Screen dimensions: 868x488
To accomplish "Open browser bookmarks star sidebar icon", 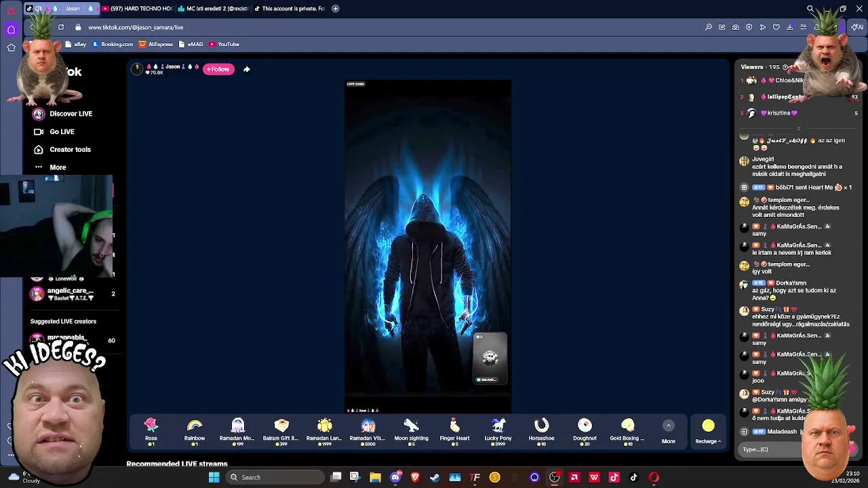I will tap(11, 47).
